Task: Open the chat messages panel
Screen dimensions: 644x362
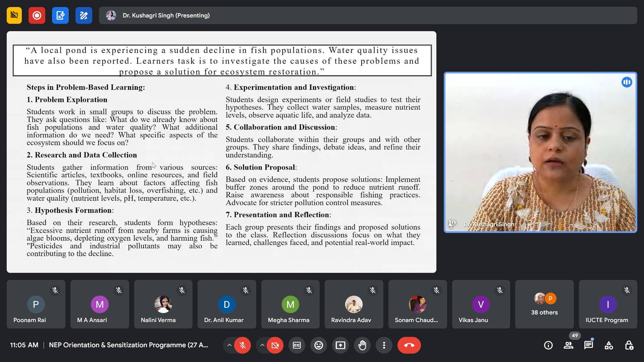Action: point(588,345)
